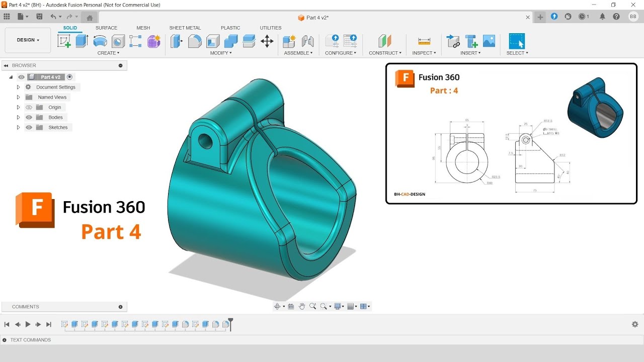Screen dimensions: 644x362
Task: Select the Press Pull tool
Action: point(177,41)
